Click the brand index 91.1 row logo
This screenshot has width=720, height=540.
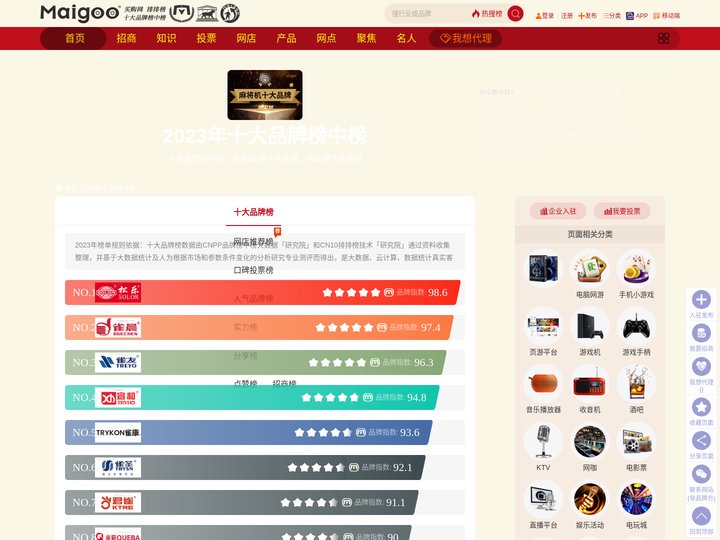[x=118, y=502]
